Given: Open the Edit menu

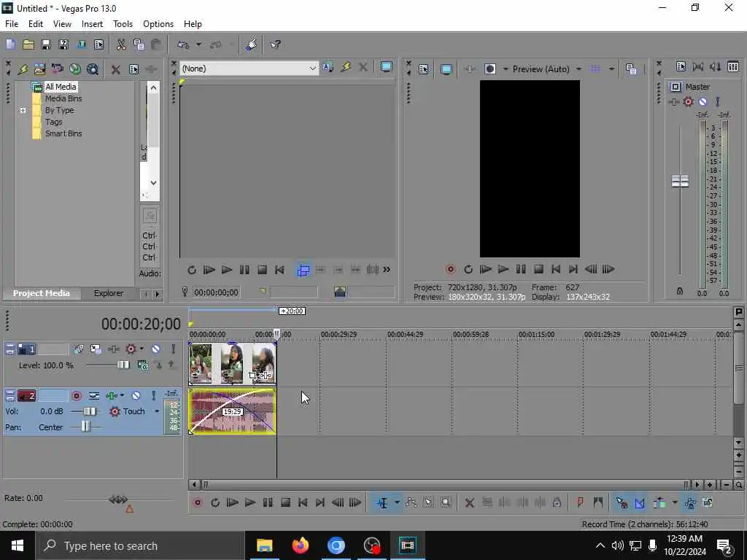Looking at the screenshot, I should coord(36,24).
